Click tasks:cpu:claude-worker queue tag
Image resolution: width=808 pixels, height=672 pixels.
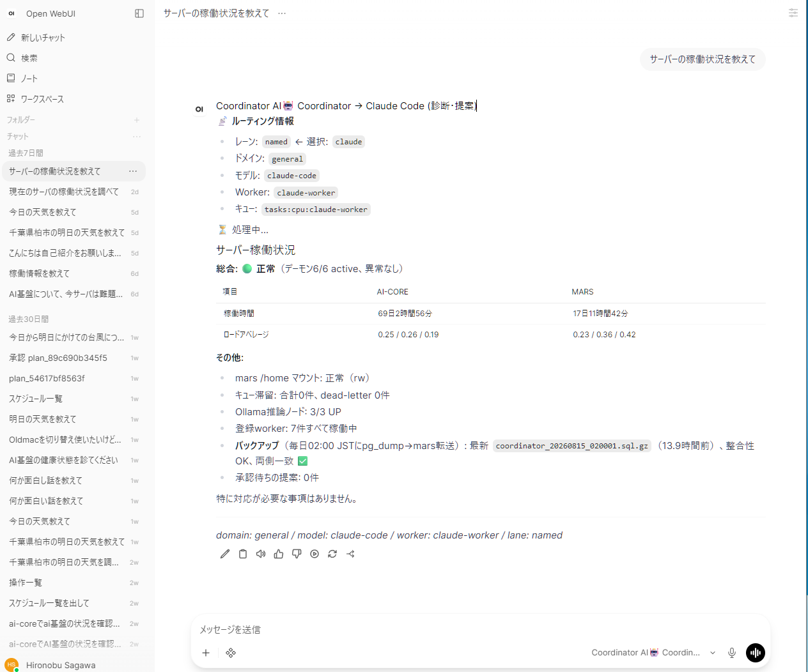316,210
